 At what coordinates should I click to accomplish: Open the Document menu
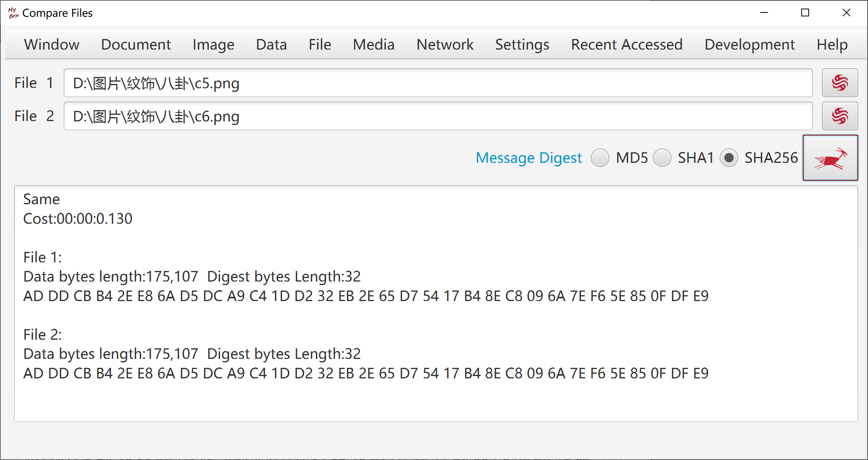pos(136,45)
